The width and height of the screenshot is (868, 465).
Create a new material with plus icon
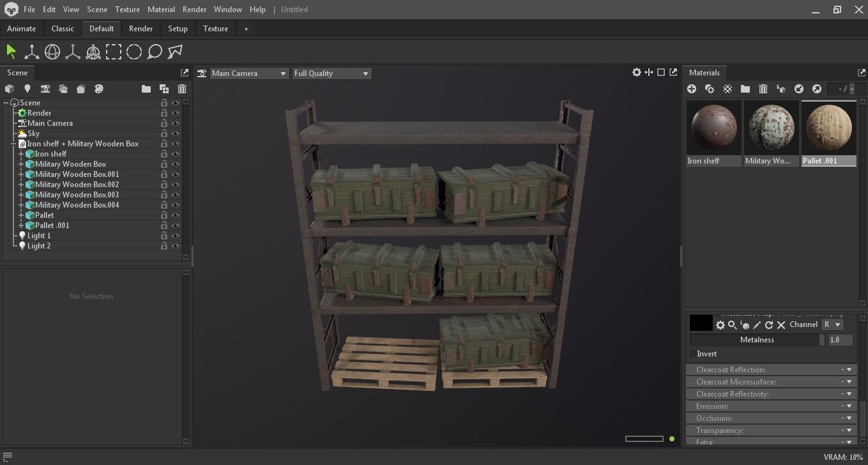(692, 89)
